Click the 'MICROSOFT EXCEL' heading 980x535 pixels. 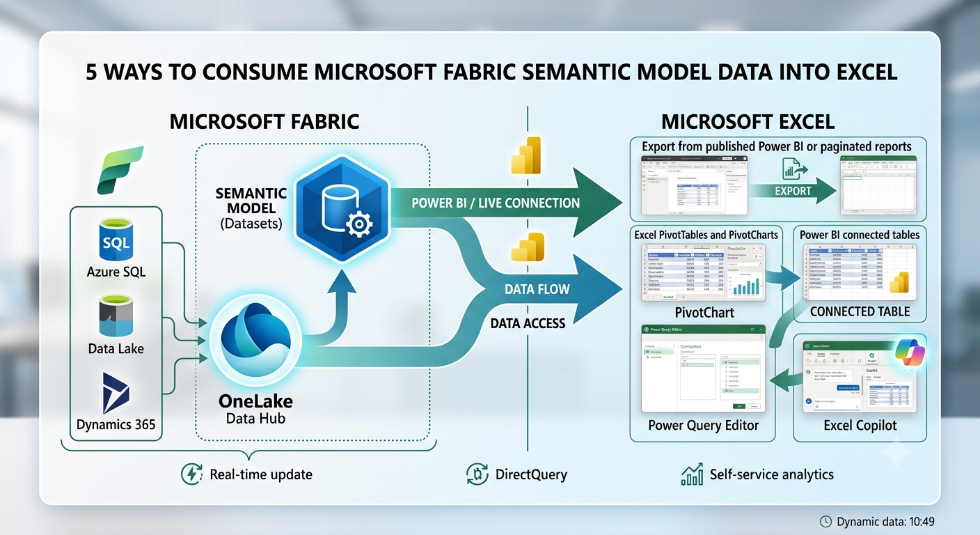point(748,122)
